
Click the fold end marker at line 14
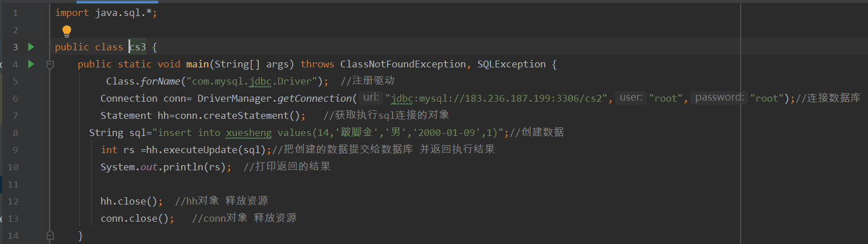[50, 235]
